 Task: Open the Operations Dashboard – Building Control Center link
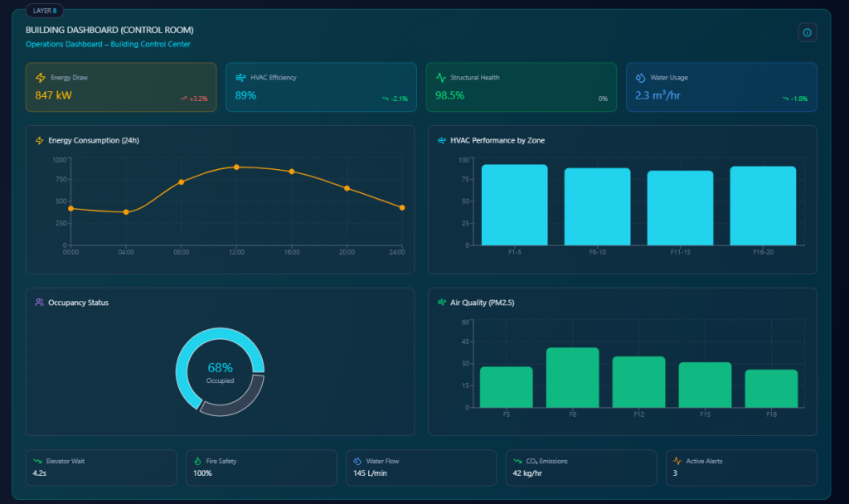pos(108,44)
